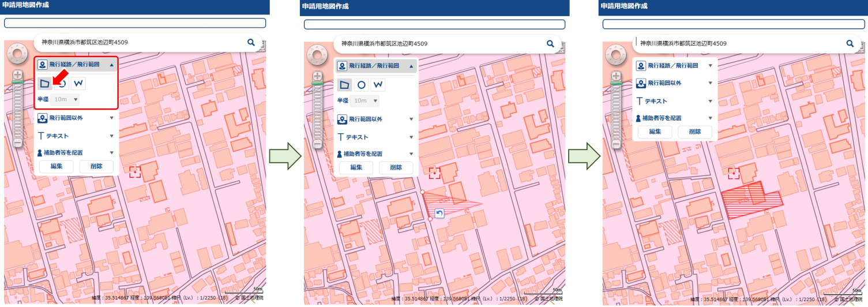Open the テキスト menu item in the left map

pyautogui.click(x=76, y=136)
